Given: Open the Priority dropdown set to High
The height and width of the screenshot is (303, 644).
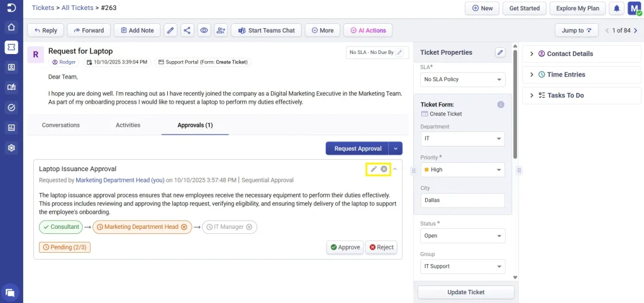Looking at the screenshot, I should coord(462,170).
